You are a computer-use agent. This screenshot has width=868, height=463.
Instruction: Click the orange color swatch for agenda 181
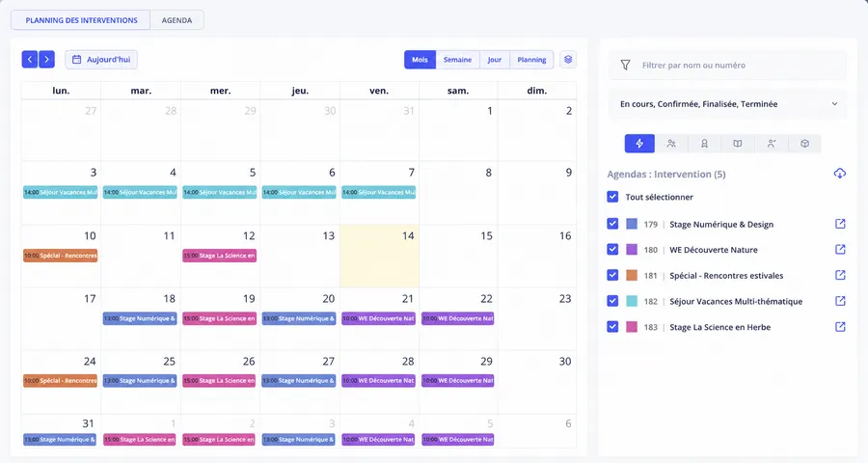[x=632, y=275]
